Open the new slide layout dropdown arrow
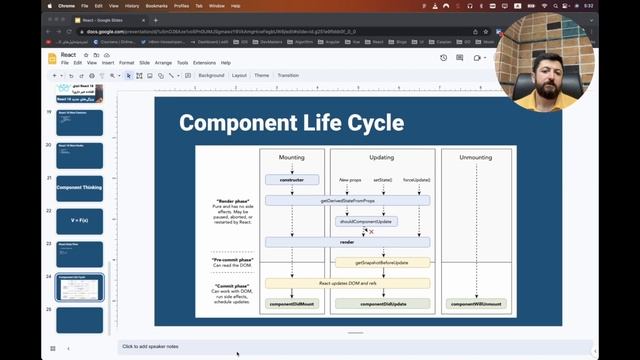Image resolution: width=640 pixels, height=360 pixels. pos(62,76)
